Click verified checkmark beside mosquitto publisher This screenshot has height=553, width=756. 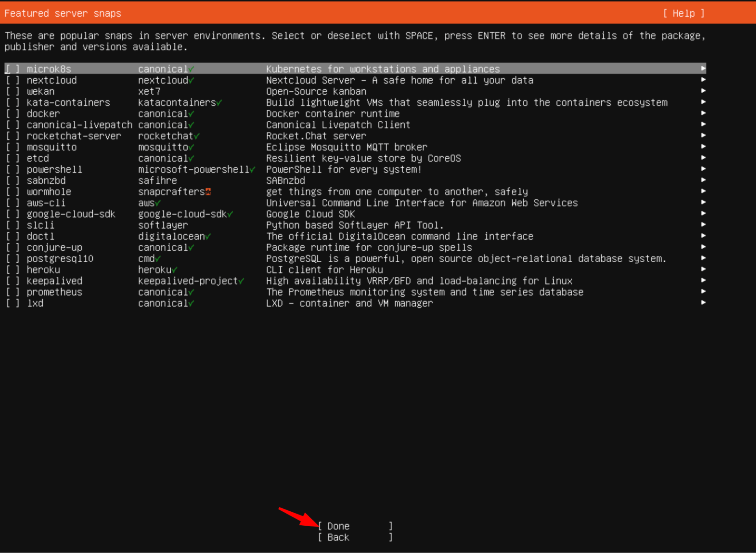(191, 147)
